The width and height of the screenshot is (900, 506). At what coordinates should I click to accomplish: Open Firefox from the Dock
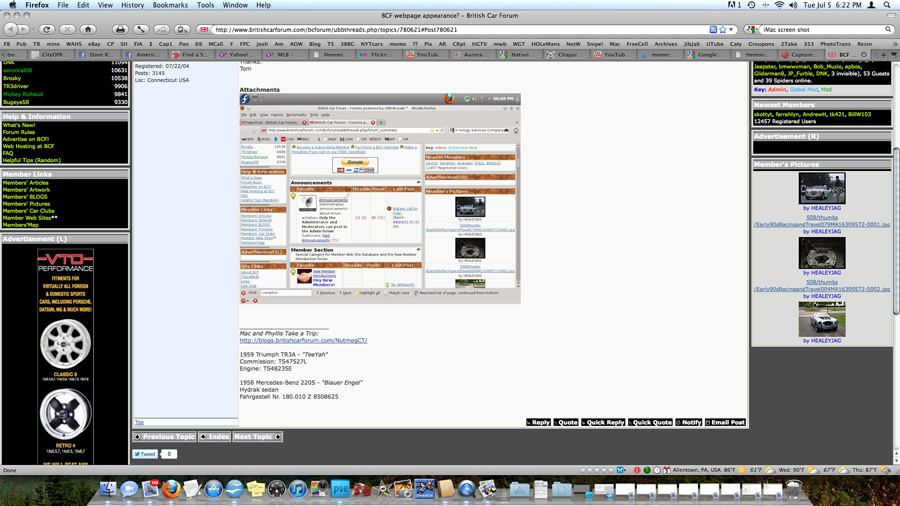click(171, 489)
